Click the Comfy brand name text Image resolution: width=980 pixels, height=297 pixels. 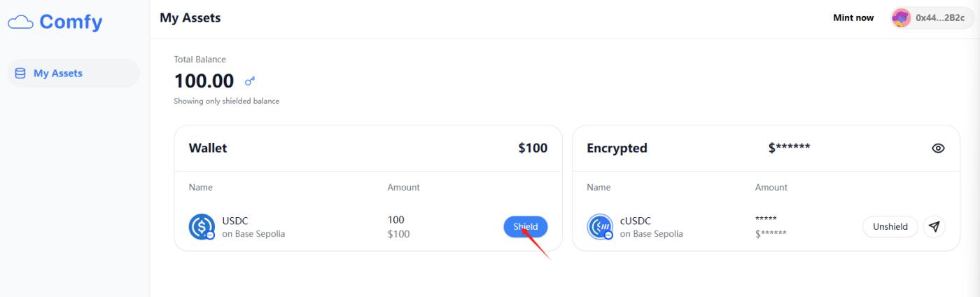[x=71, y=22]
